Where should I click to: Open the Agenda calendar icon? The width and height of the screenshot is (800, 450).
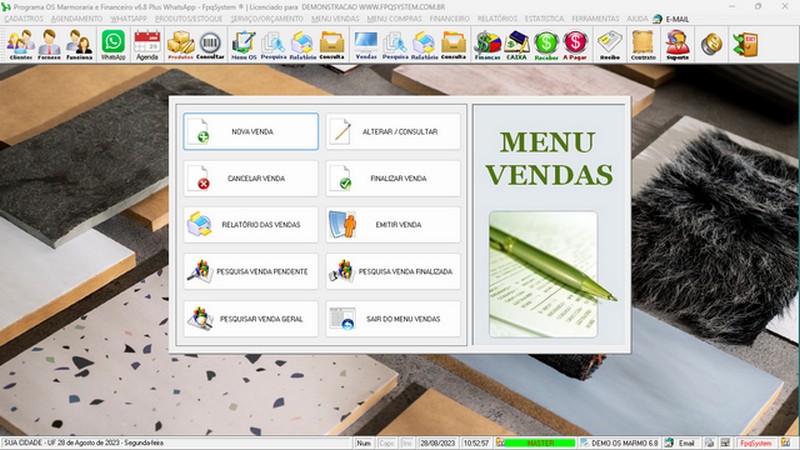147,44
